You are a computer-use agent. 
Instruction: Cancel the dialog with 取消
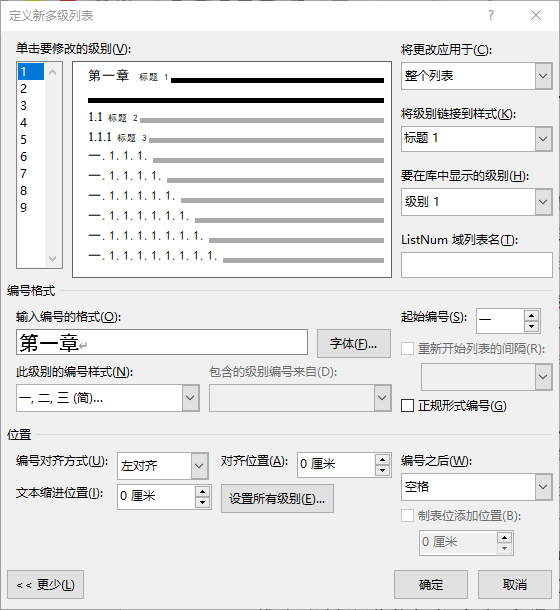pyautogui.click(x=515, y=585)
